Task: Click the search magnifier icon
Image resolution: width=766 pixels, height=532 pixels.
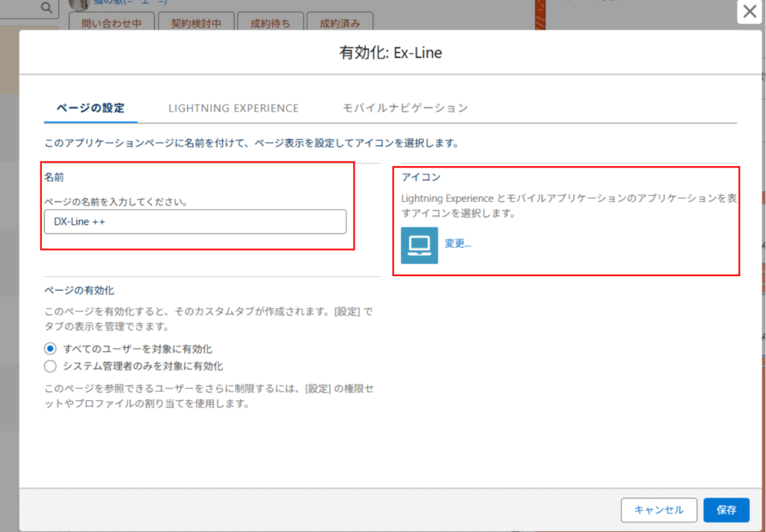Action: 46,8
